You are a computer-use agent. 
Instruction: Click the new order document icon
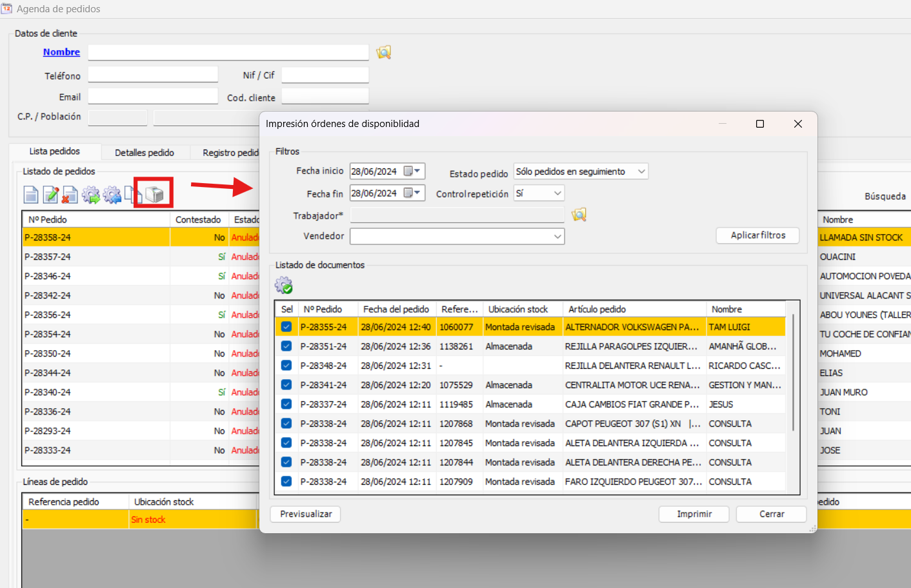(x=31, y=194)
